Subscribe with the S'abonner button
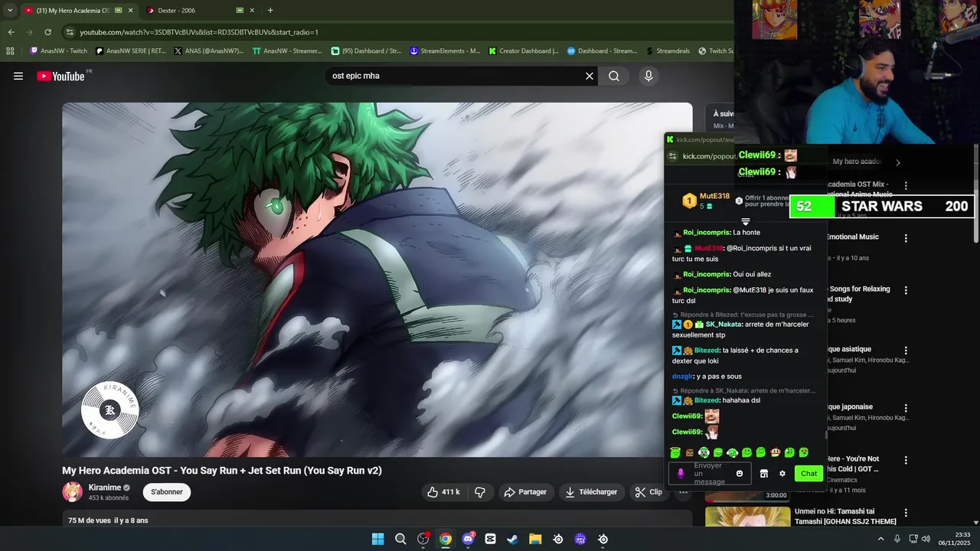This screenshot has width=980, height=551. click(x=167, y=492)
